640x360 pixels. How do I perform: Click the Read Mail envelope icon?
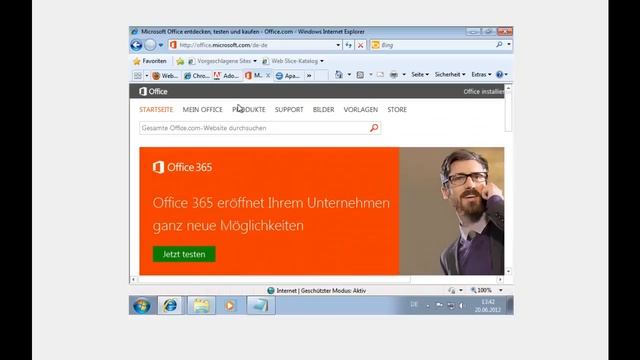380,75
